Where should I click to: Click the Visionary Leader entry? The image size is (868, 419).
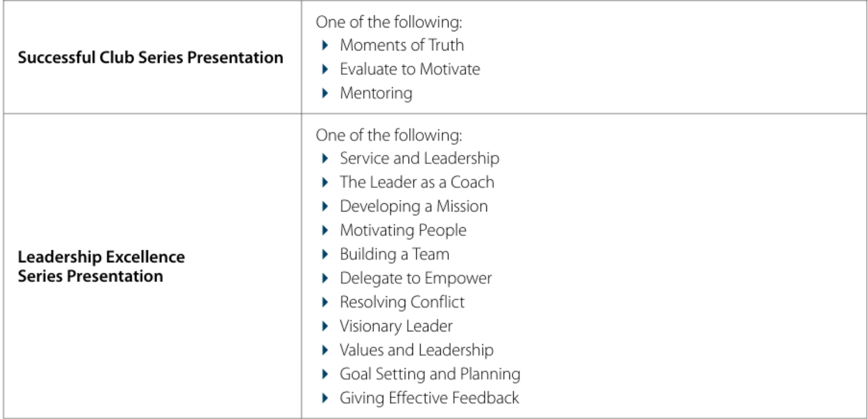(396, 326)
